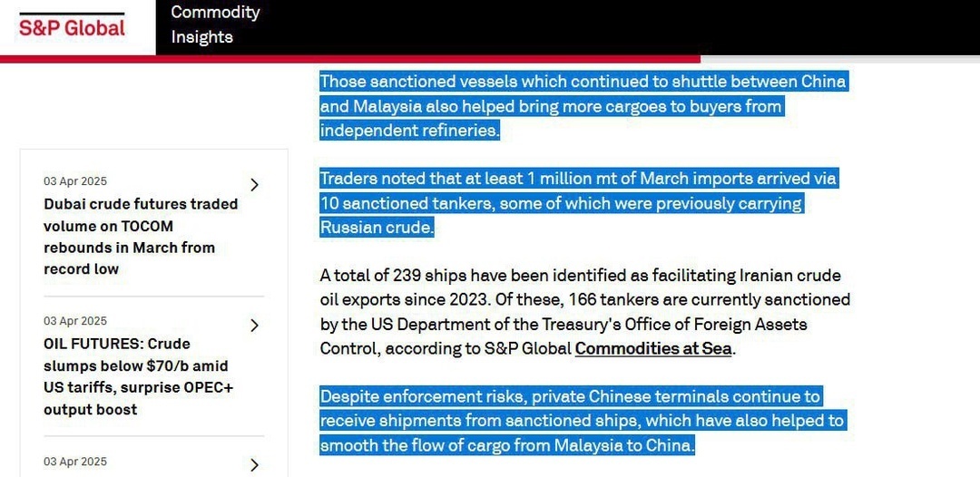The image size is (980, 477).
Task: Open the OIL FUTURES article arrow chevron
Action: coord(254,326)
